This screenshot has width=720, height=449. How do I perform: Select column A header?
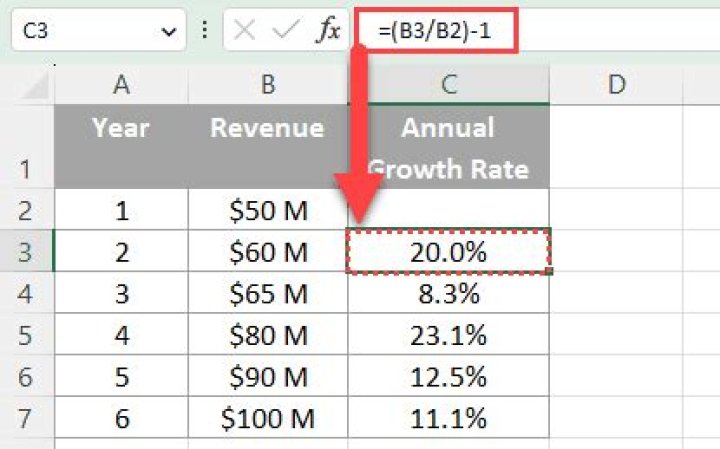pyautogui.click(x=121, y=85)
